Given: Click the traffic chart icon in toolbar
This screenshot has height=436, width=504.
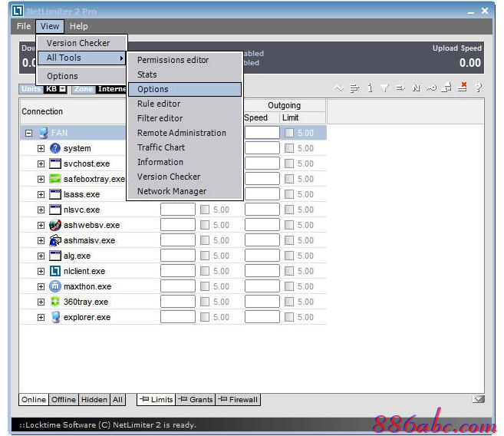Looking at the screenshot, I should (339, 88).
